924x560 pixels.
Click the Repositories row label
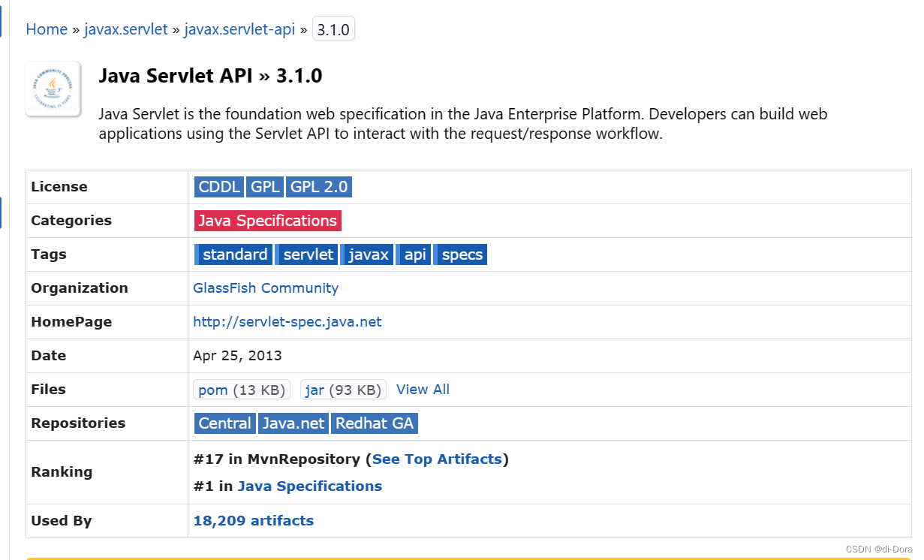click(78, 423)
